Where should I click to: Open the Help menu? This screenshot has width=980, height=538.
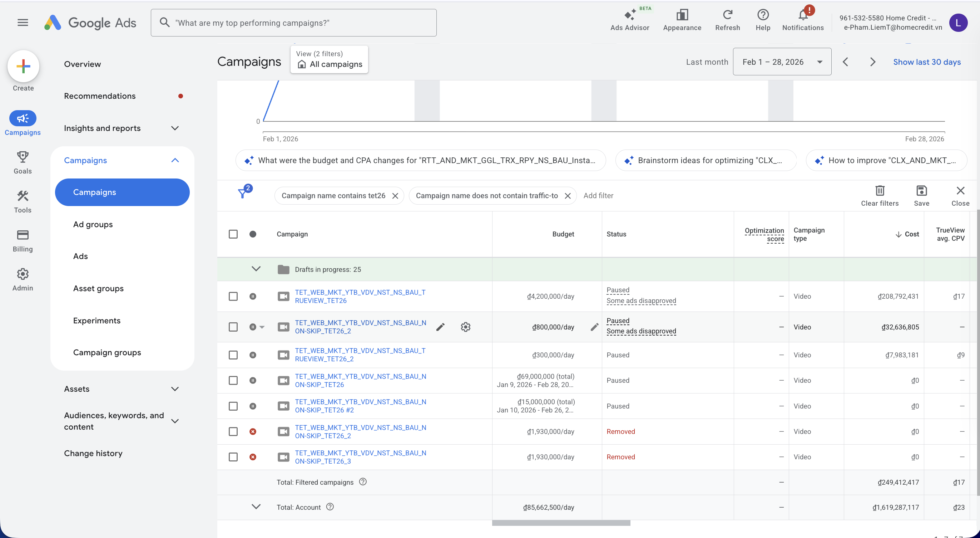(763, 20)
